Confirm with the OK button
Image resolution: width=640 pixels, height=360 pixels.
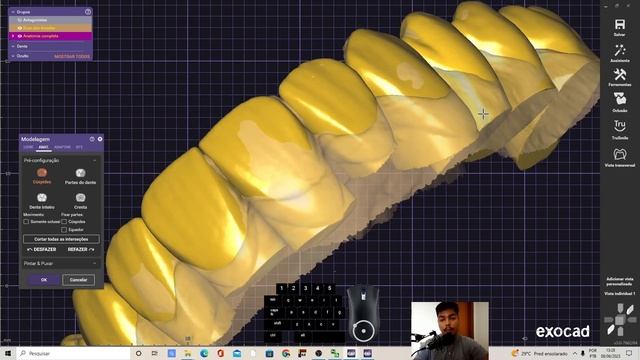tap(44, 280)
